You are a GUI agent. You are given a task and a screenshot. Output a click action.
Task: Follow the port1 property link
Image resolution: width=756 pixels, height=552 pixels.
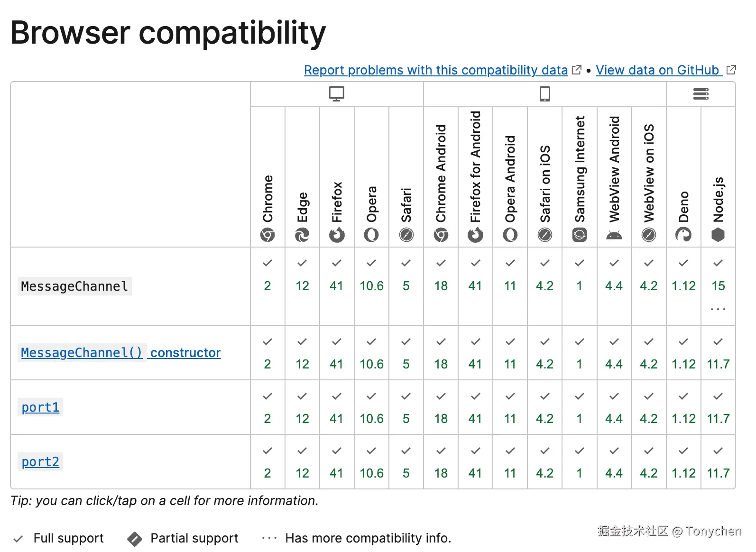(x=40, y=407)
